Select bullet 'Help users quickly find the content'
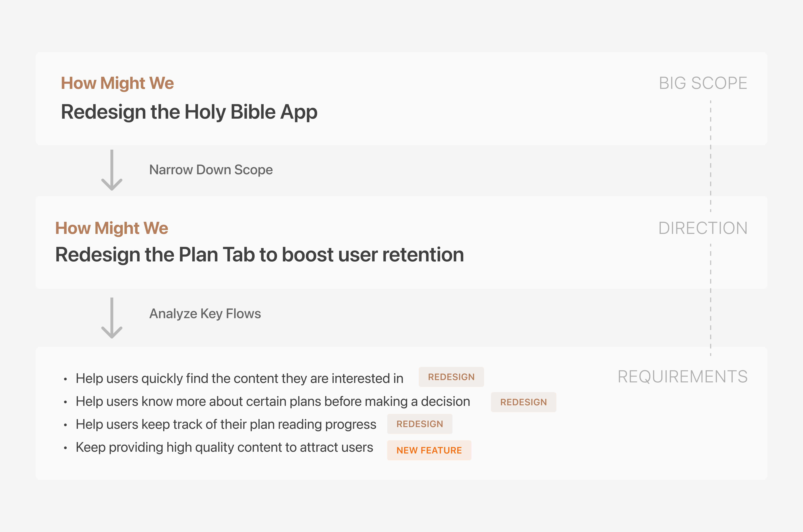This screenshot has height=532, width=803. (239, 378)
